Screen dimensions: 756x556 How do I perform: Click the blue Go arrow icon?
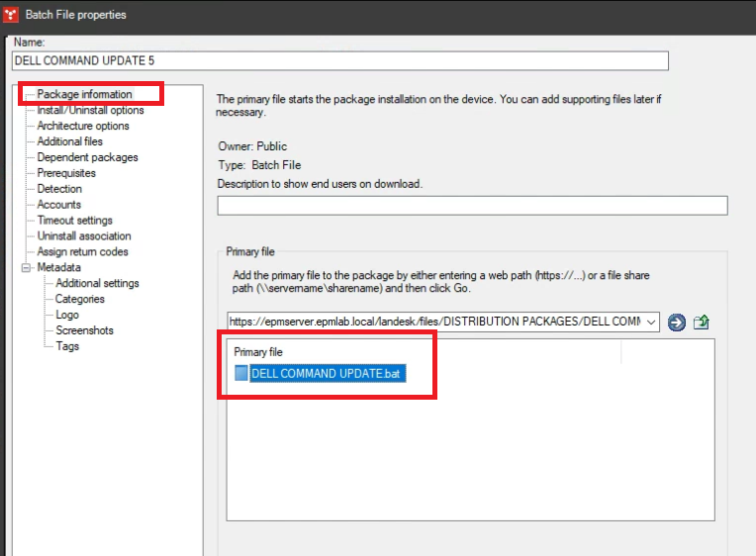(677, 323)
